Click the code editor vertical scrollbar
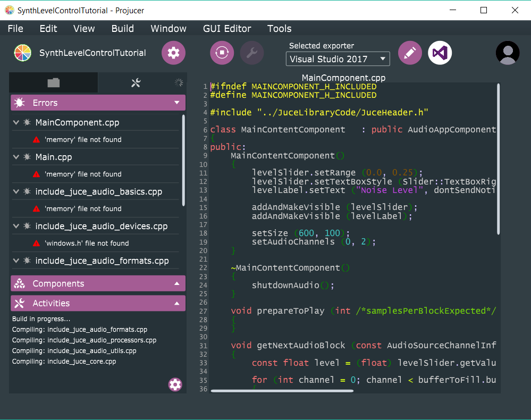This screenshot has width=531, height=420. click(x=498, y=159)
